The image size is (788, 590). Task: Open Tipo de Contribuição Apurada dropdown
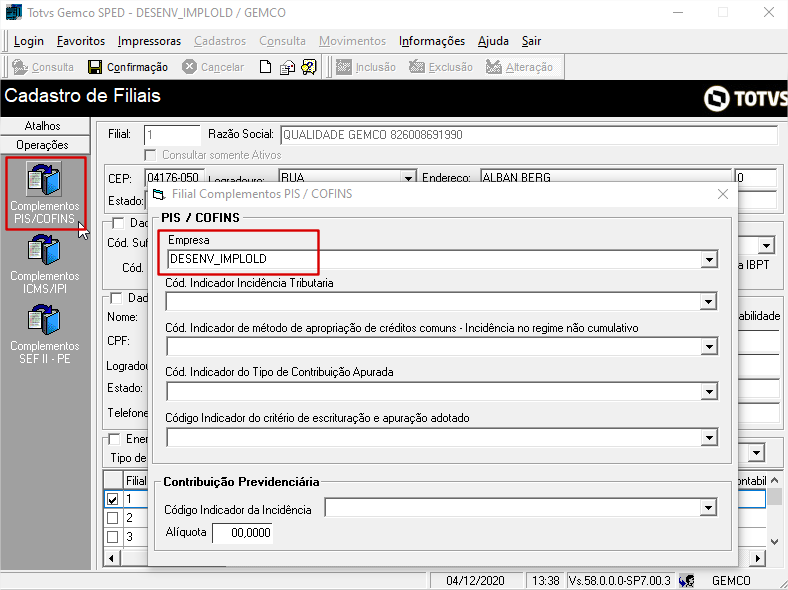tap(709, 391)
